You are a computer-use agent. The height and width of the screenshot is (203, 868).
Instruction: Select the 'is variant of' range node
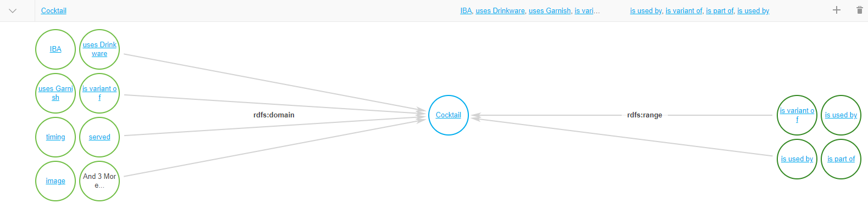click(x=797, y=115)
